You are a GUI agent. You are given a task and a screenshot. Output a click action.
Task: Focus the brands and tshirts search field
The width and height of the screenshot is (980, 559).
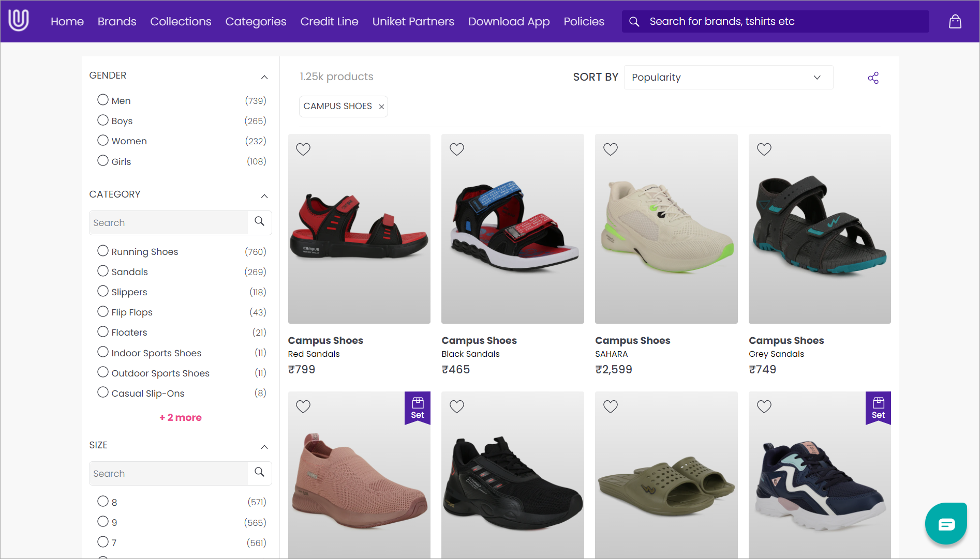[775, 21]
